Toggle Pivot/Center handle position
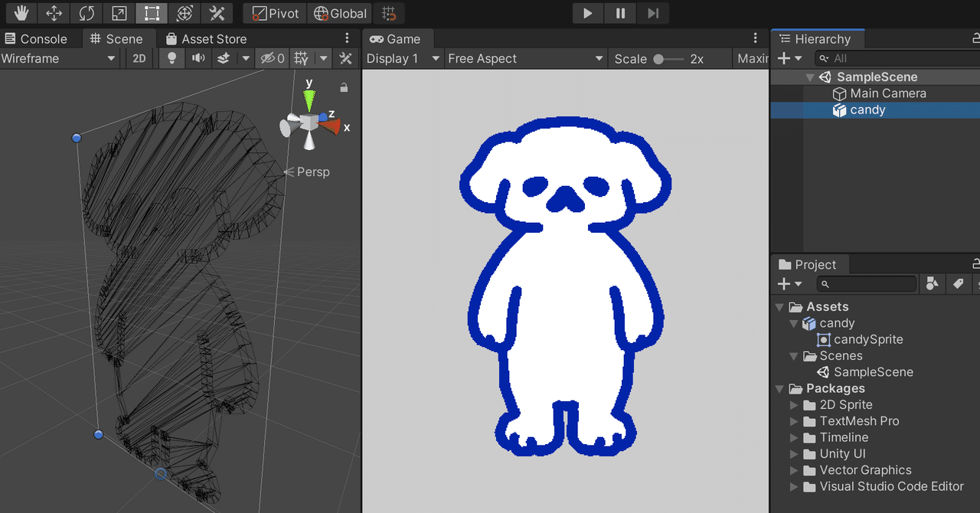 pyautogui.click(x=275, y=13)
